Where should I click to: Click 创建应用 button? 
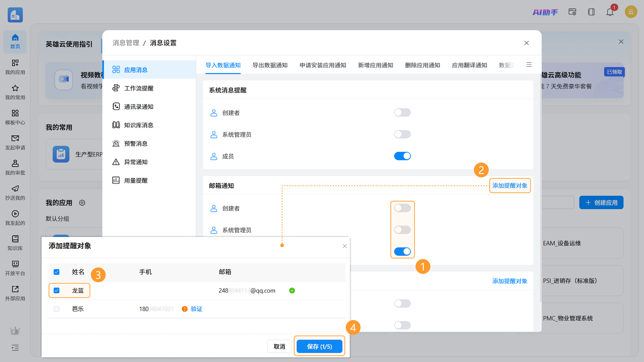click(601, 202)
